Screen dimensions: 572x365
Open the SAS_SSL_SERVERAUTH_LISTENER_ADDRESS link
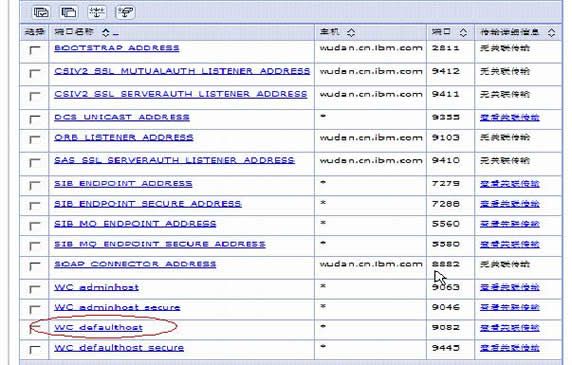(174, 160)
